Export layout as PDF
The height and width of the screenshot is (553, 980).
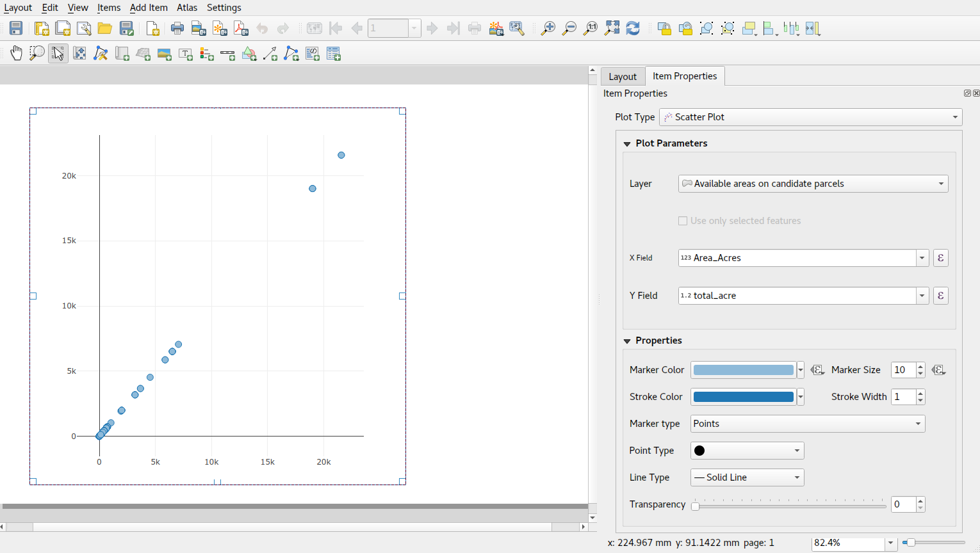click(x=241, y=28)
